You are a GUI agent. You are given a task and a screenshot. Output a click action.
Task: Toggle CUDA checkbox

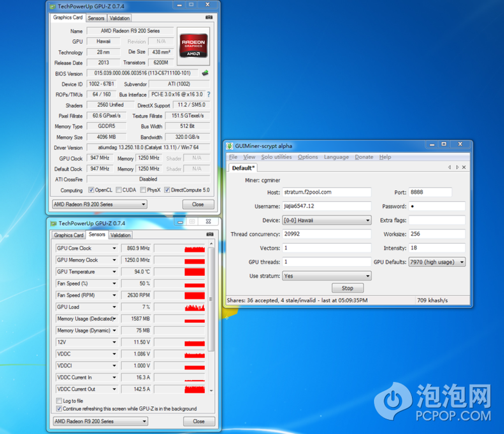pos(118,190)
